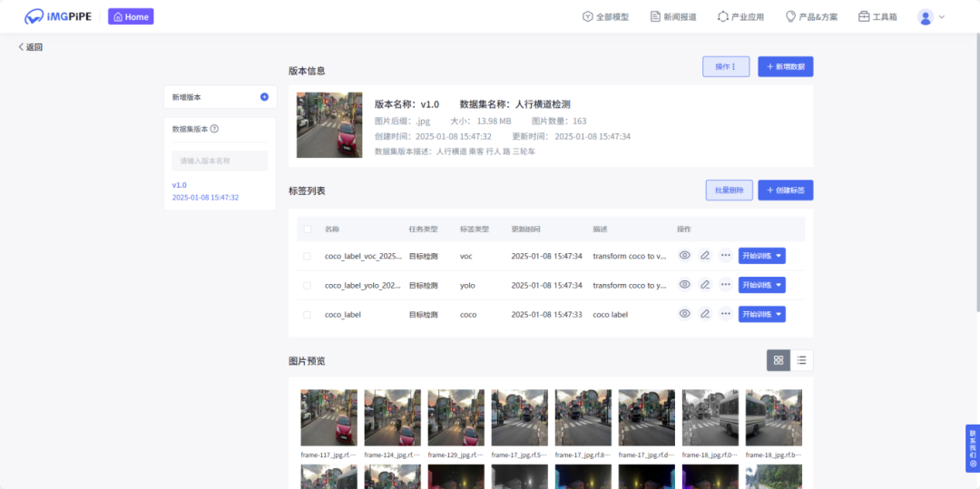Click the 创建标签 button

pos(786,191)
